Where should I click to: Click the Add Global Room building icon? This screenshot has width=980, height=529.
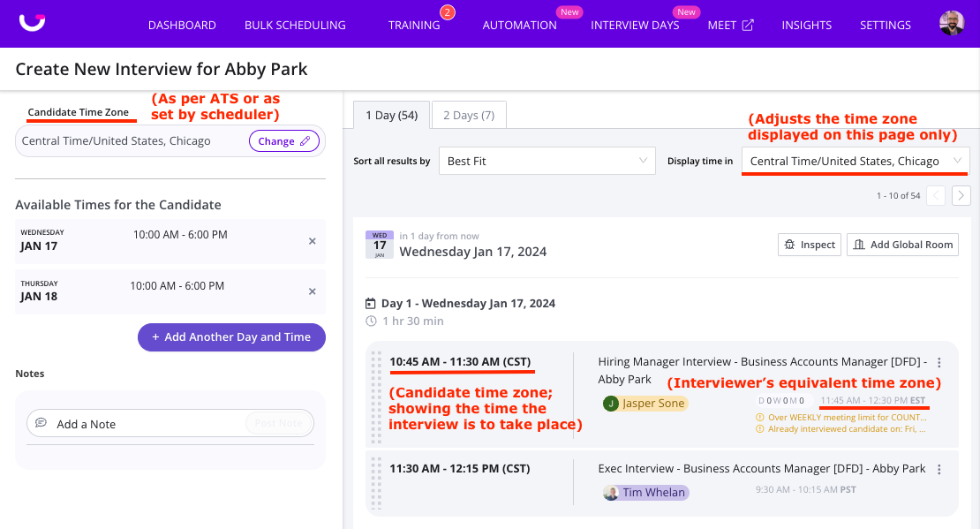[857, 245]
